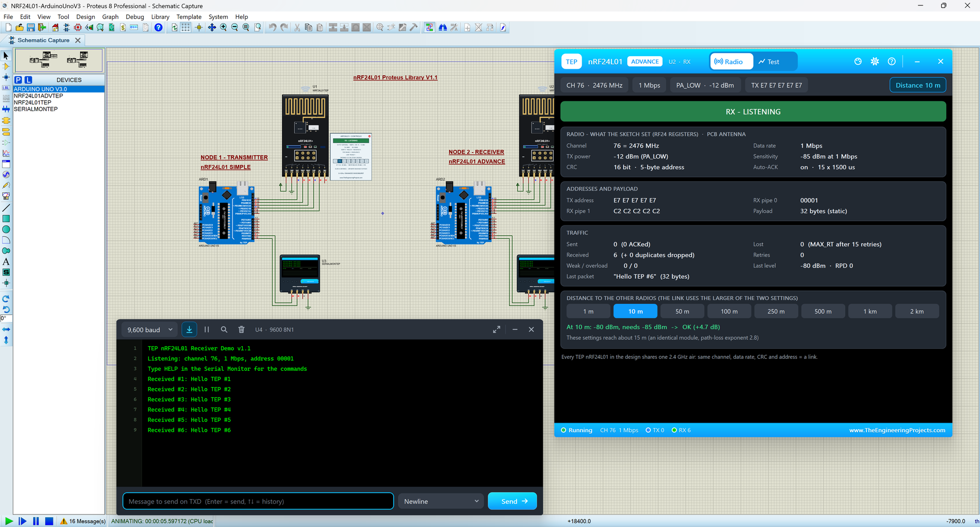Pause the serial monitor output
This screenshot has width=980, height=527.
tap(207, 329)
